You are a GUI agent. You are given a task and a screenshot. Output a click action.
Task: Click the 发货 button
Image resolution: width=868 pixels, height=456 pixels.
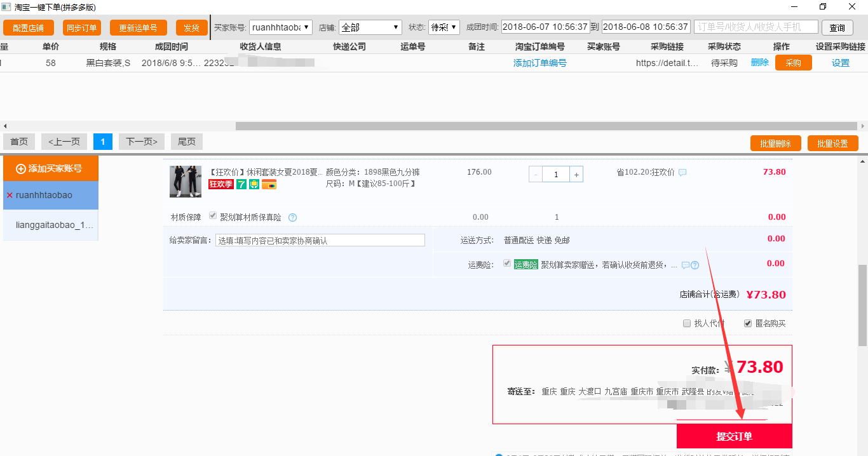click(x=192, y=28)
